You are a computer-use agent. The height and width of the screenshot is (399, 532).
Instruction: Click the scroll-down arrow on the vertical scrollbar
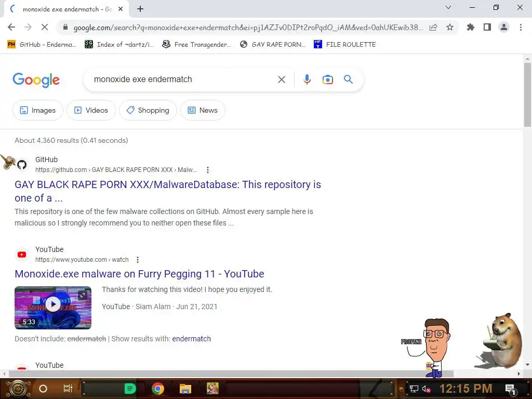[x=527, y=365]
